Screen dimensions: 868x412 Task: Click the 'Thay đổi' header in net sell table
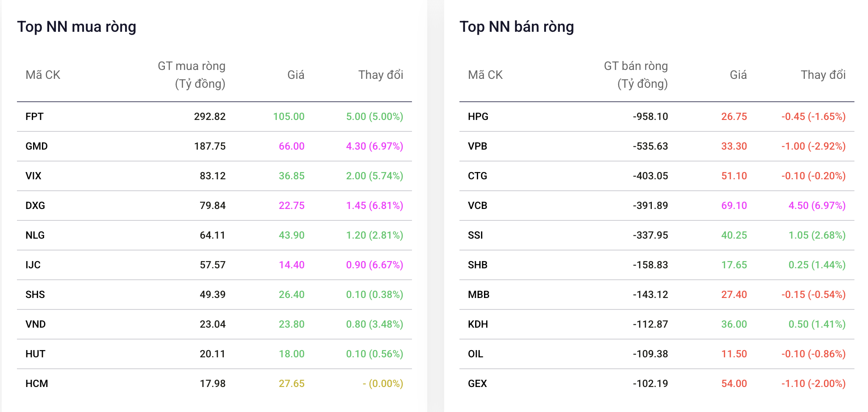pyautogui.click(x=823, y=75)
